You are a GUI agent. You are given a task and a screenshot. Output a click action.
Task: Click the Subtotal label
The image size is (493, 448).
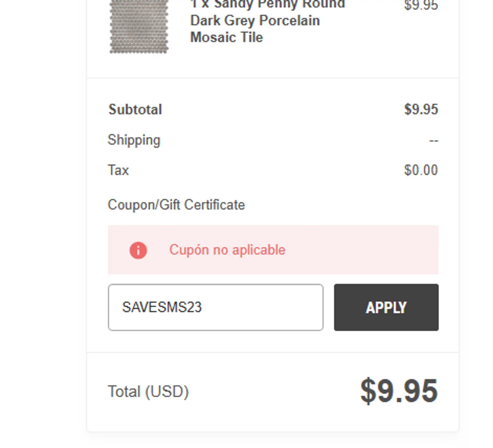click(x=135, y=109)
